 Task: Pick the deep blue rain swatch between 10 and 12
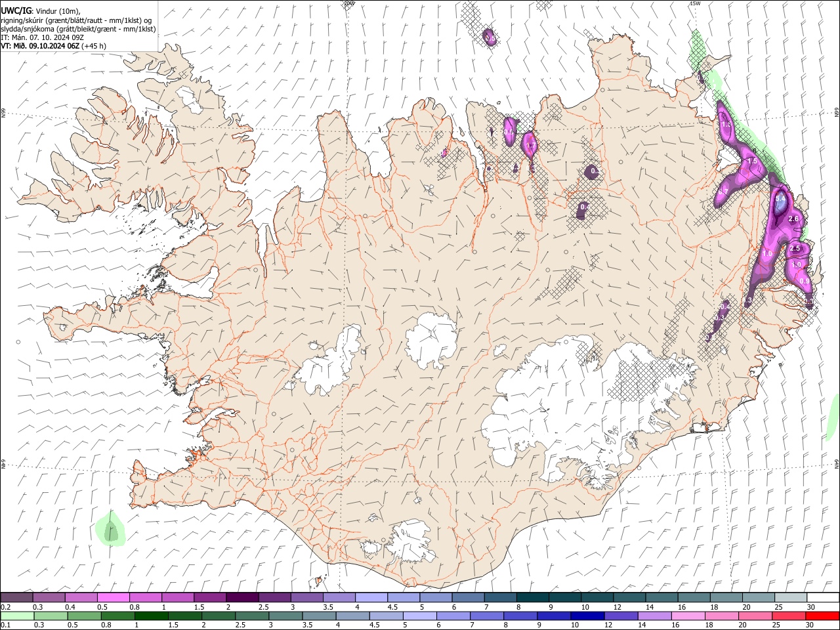[x=587, y=616]
